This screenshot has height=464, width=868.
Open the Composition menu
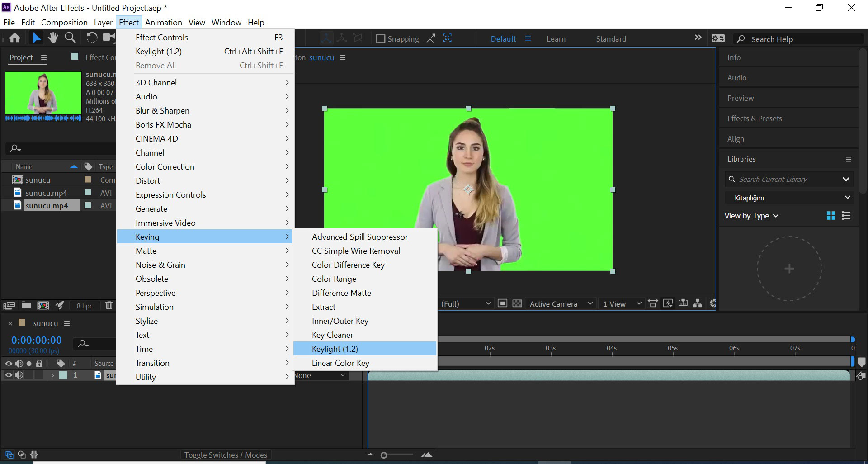[x=64, y=22]
